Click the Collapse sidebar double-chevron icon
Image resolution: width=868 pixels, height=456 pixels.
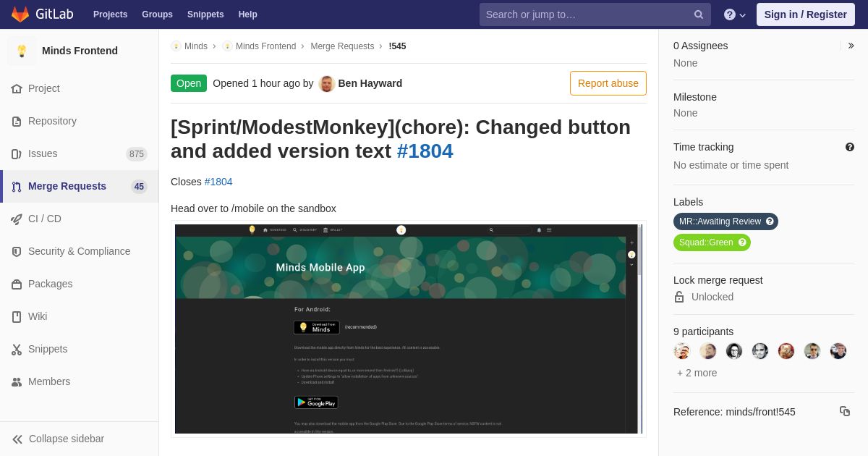pyautogui.click(x=17, y=439)
